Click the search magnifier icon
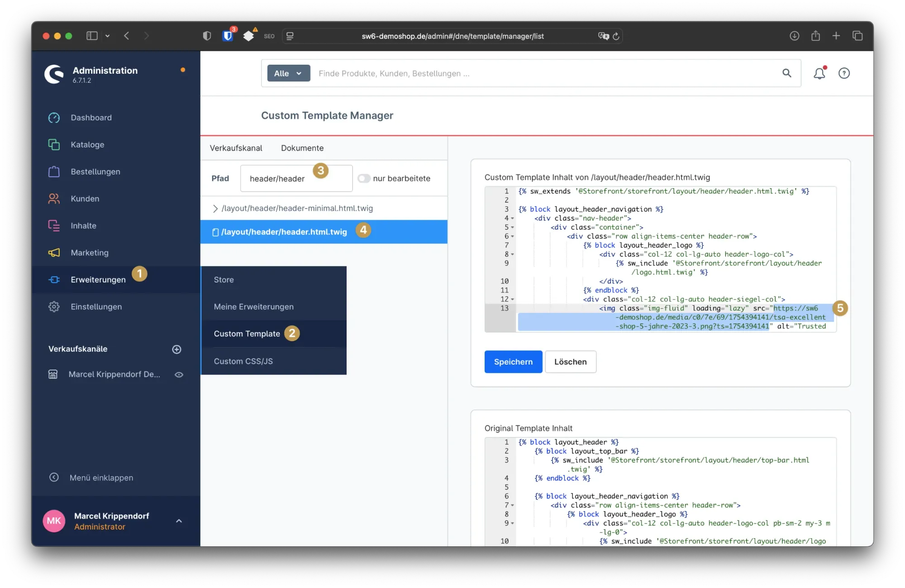 pos(787,73)
